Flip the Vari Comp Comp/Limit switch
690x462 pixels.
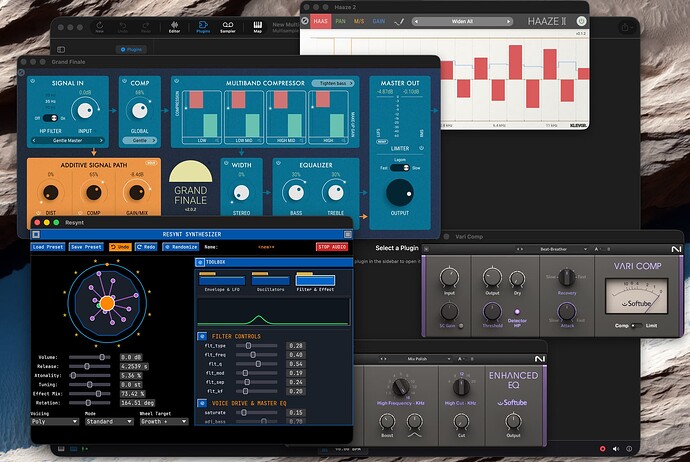[636, 326]
